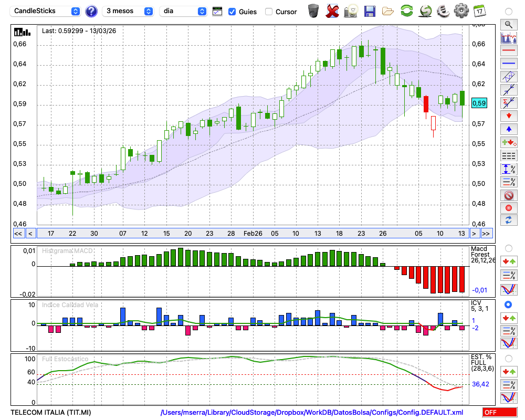Click the '<<' jump backward button
This screenshot has width=525, height=420.
tap(18, 233)
